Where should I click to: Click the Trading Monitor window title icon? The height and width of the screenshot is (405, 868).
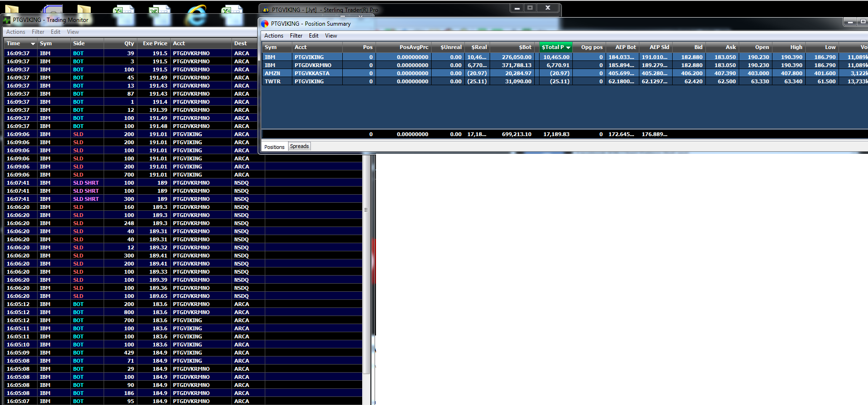[7, 20]
